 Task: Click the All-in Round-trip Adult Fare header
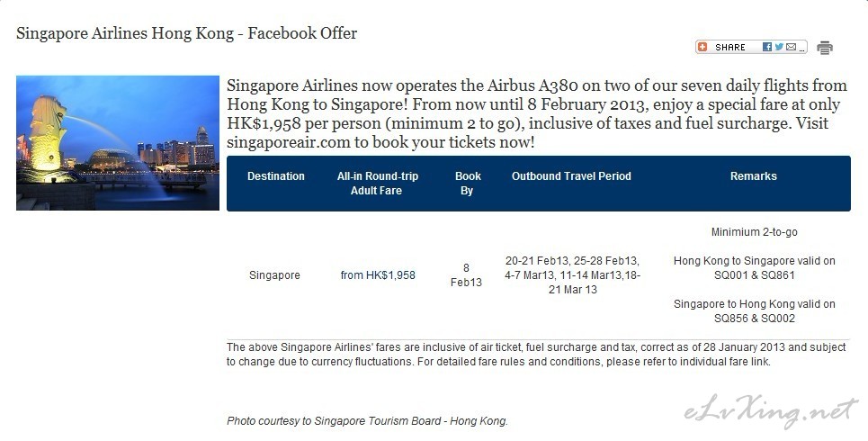click(x=378, y=184)
